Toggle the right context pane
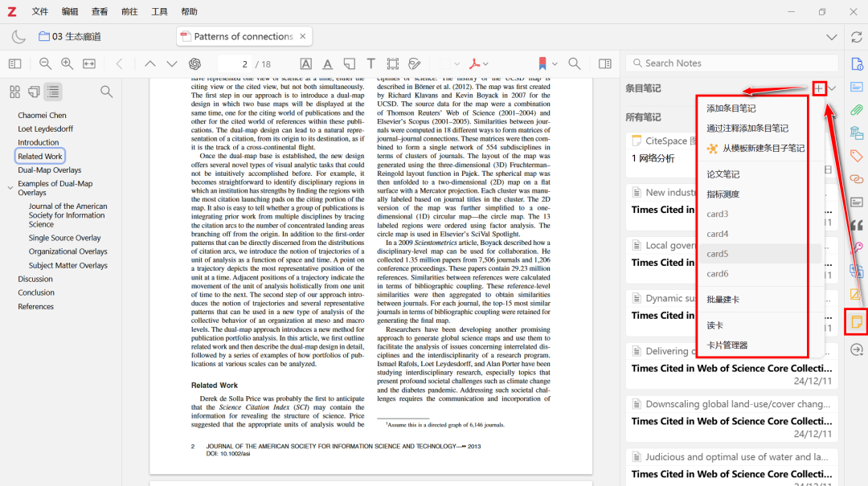868x486 pixels. 605,63
